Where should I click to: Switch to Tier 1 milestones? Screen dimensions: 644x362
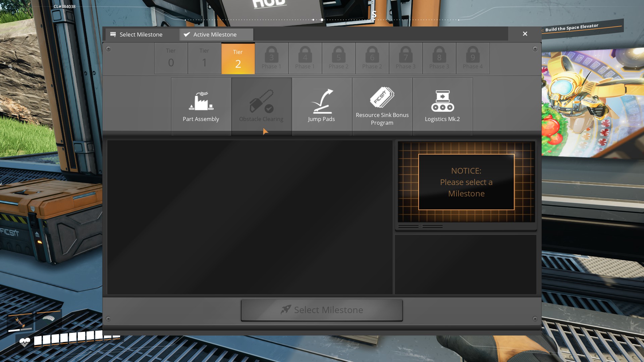204,58
